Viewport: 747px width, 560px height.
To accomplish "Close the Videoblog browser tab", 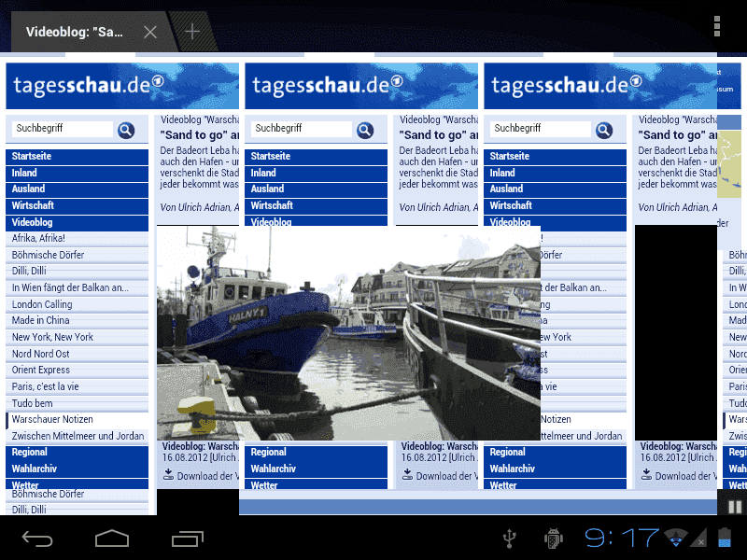I will (150, 32).
